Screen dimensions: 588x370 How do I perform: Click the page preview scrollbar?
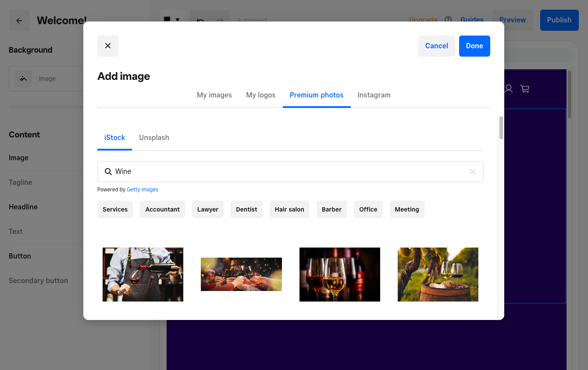tap(570, 94)
